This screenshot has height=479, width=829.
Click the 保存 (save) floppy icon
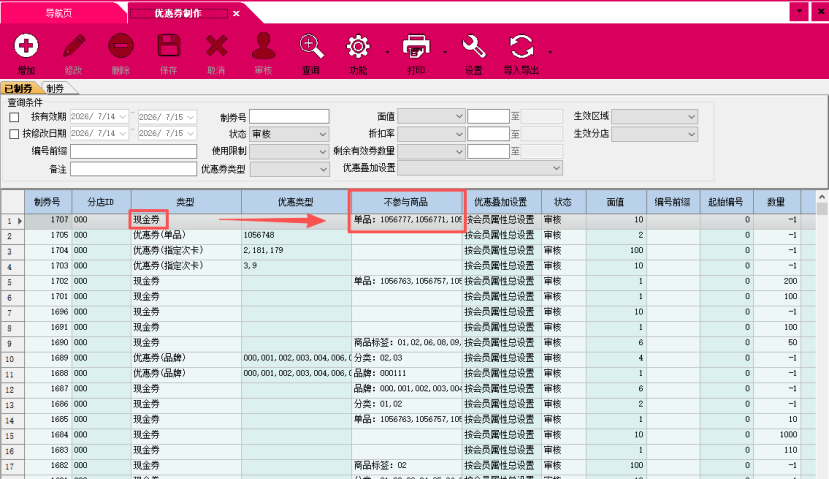tap(169, 46)
